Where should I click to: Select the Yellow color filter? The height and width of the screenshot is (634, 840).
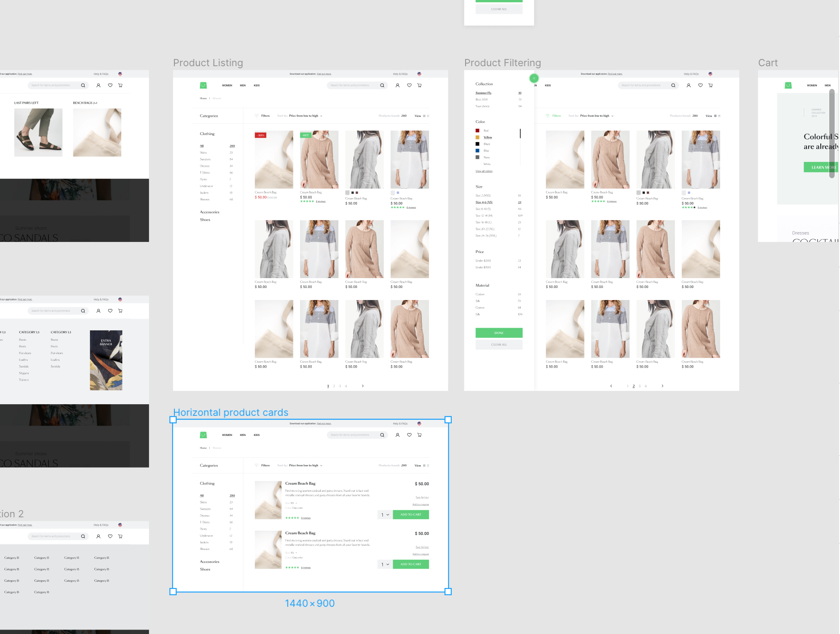486,137
